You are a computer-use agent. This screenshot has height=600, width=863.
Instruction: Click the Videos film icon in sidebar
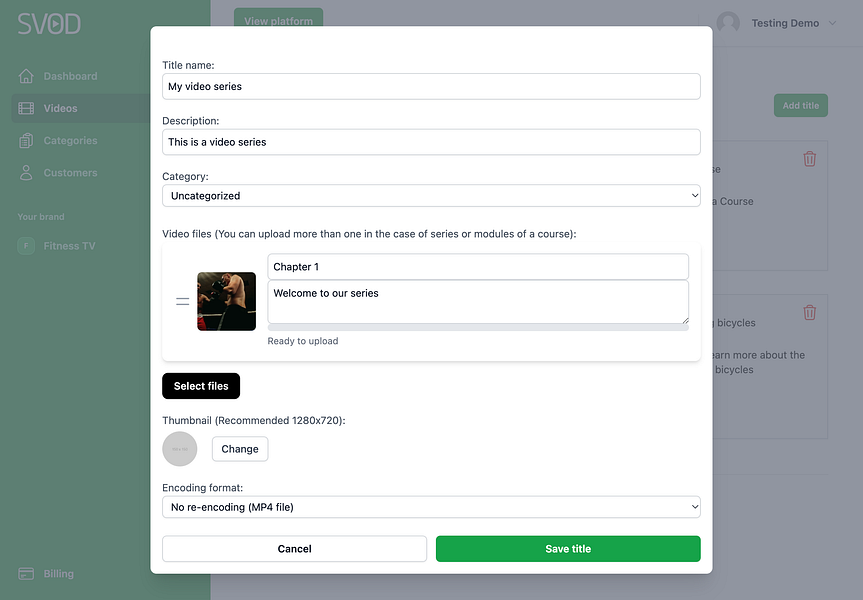(x=26, y=108)
